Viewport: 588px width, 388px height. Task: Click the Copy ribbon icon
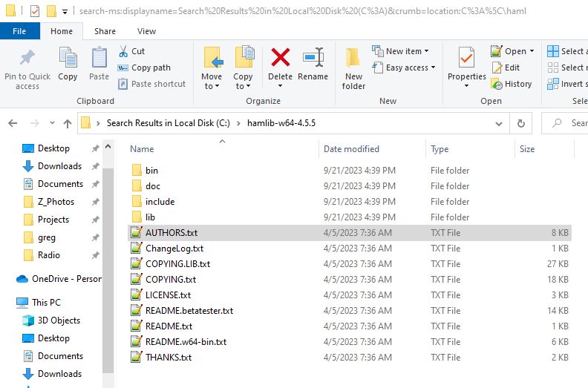68,58
